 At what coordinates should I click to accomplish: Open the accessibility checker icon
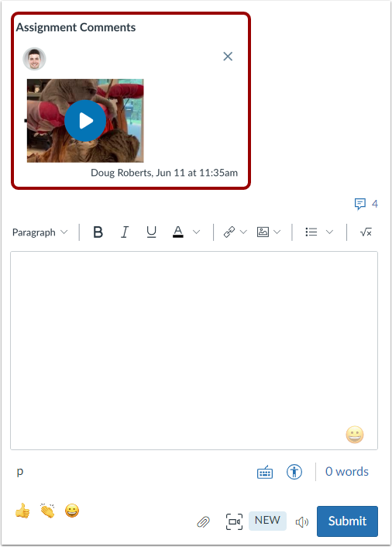pos(294,472)
